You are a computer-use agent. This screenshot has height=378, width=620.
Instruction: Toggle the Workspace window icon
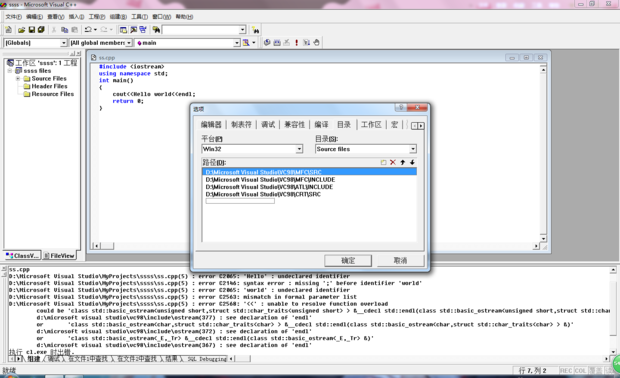(123, 30)
